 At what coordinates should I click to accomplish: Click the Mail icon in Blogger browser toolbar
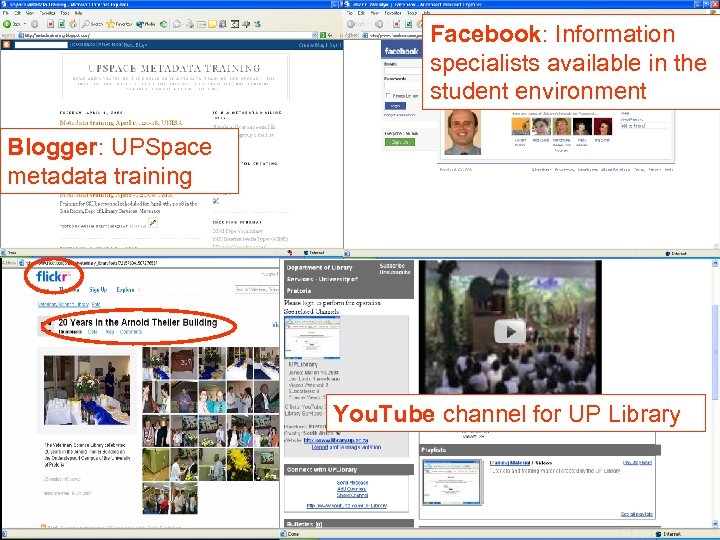(177, 24)
